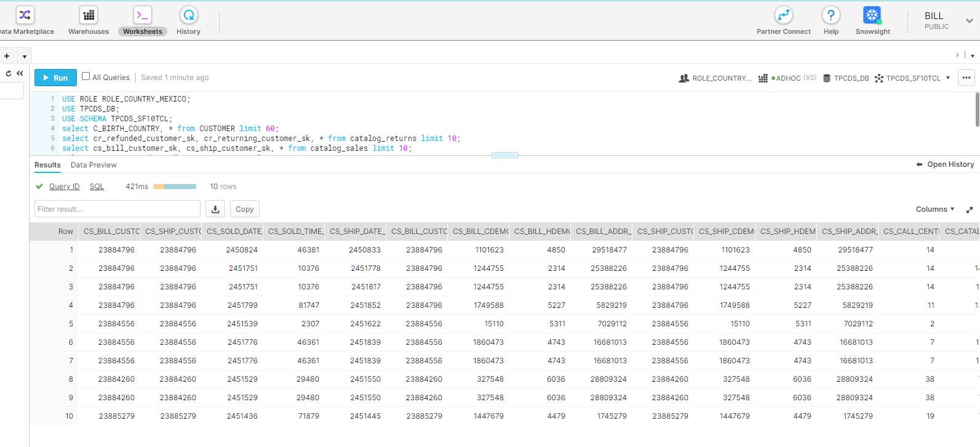Select the TPCDS_SF10TCL schema context
980x447 pixels.
908,78
